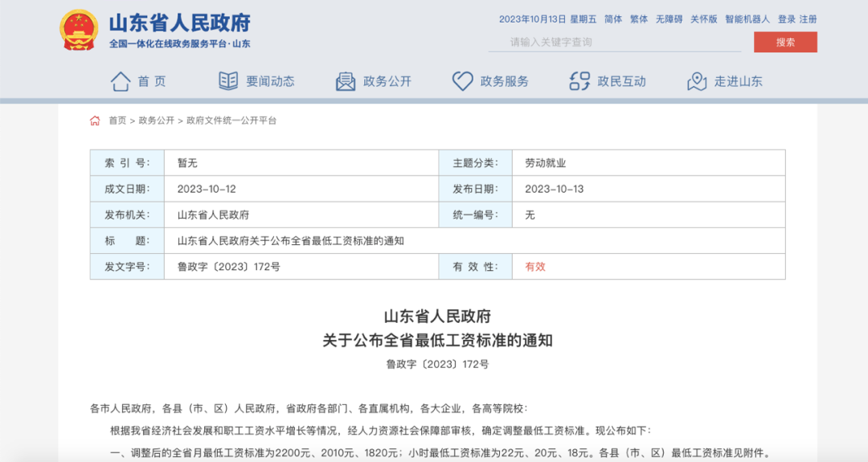Click the 标 题 label cell
The width and height of the screenshot is (868, 462).
point(127,241)
